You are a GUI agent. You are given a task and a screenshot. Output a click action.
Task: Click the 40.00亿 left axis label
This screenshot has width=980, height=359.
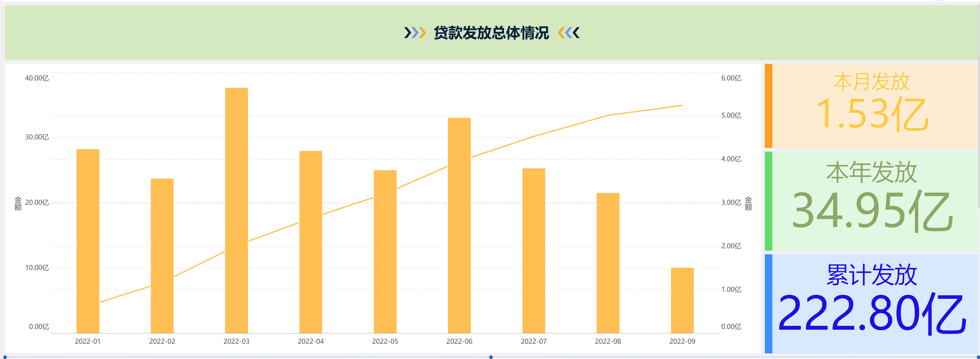tap(37, 78)
